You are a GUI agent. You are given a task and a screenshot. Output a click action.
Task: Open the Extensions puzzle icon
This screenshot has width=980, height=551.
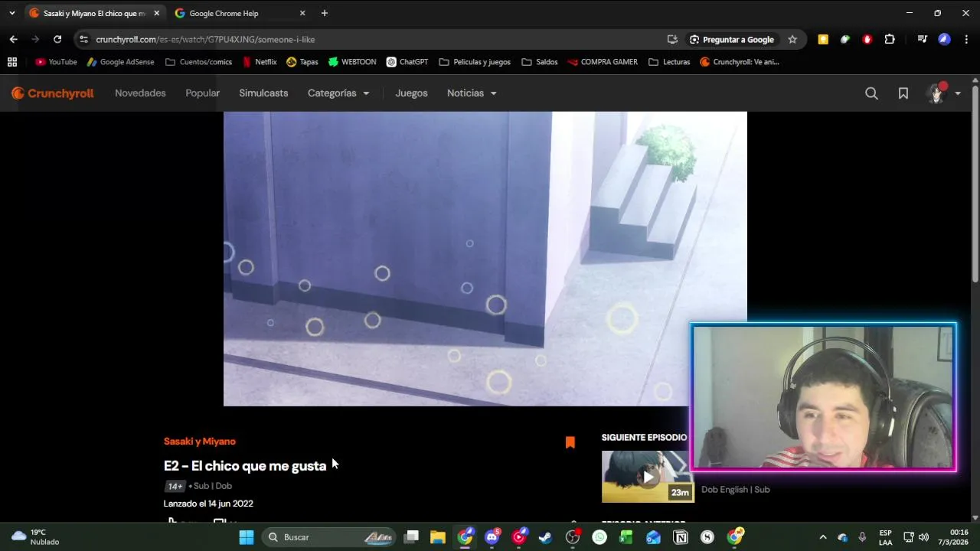pos(890,39)
